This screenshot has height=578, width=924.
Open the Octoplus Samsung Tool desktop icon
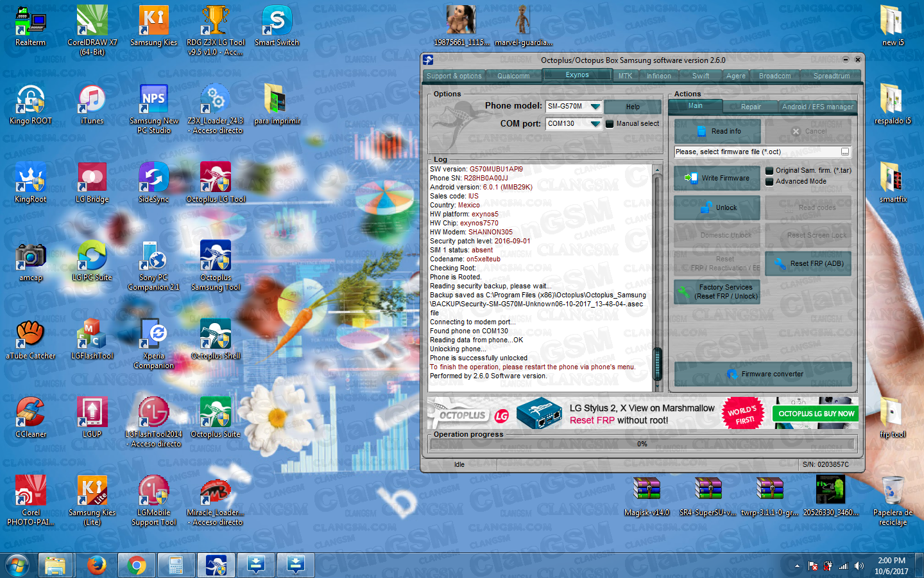(216, 265)
